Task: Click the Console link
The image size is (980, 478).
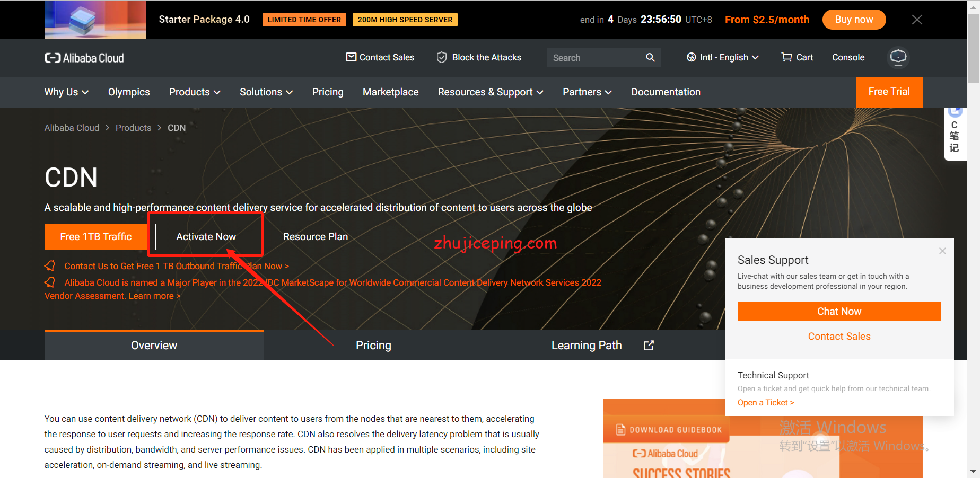Action: tap(848, 57)
